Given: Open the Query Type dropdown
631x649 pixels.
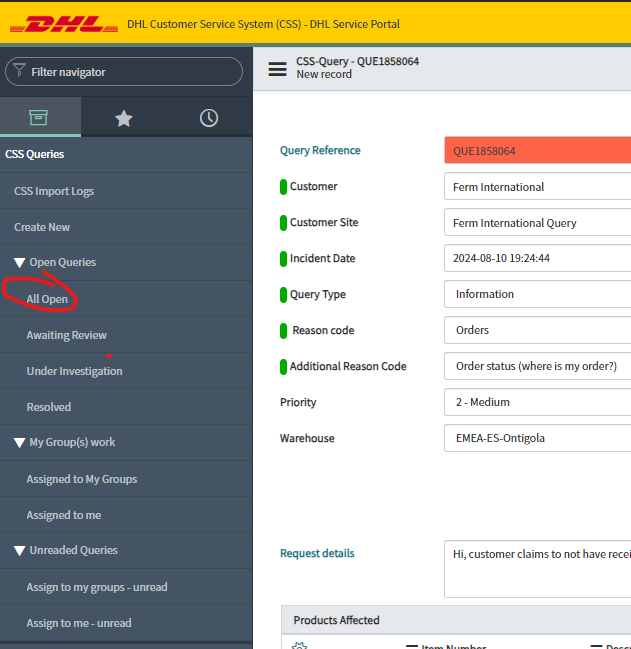Looking at the screenshot, I should click(537, 294).
